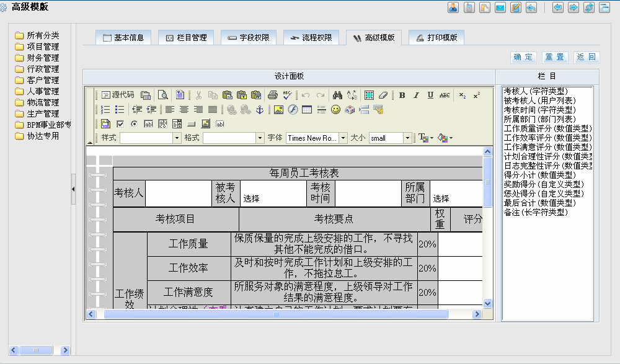Insert a radio button form element
Image resolution: width=620 pixels, height=364 pixels.
tap(134, 124)
